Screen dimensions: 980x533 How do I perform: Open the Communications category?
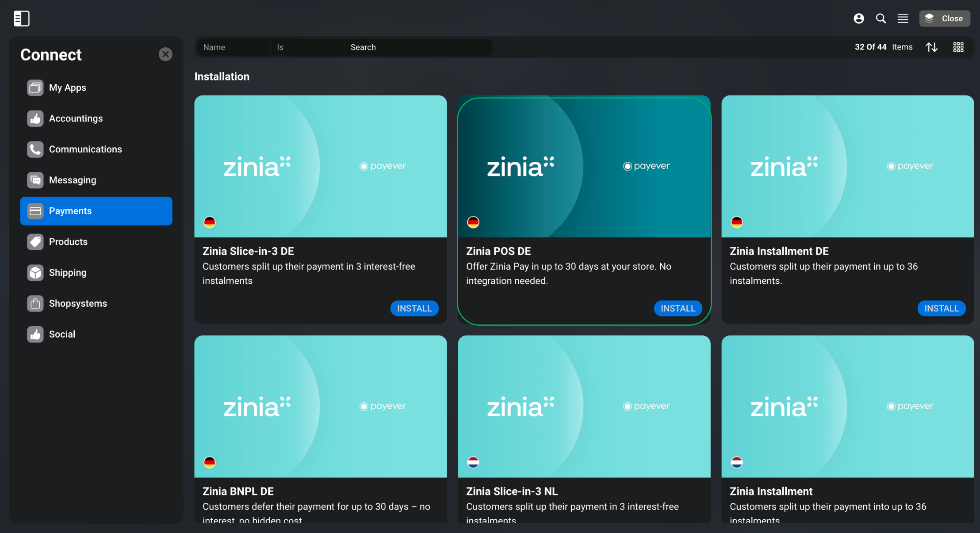[96, 149]
